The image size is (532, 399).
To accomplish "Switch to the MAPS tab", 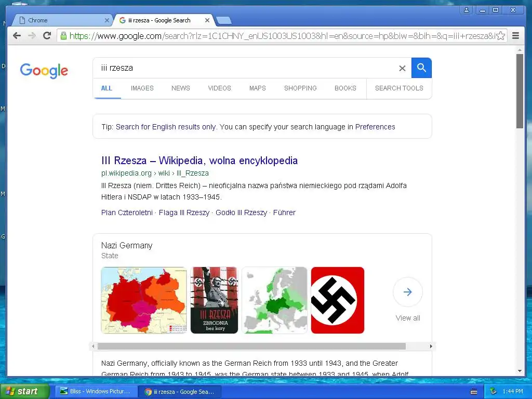I will 258,88.
